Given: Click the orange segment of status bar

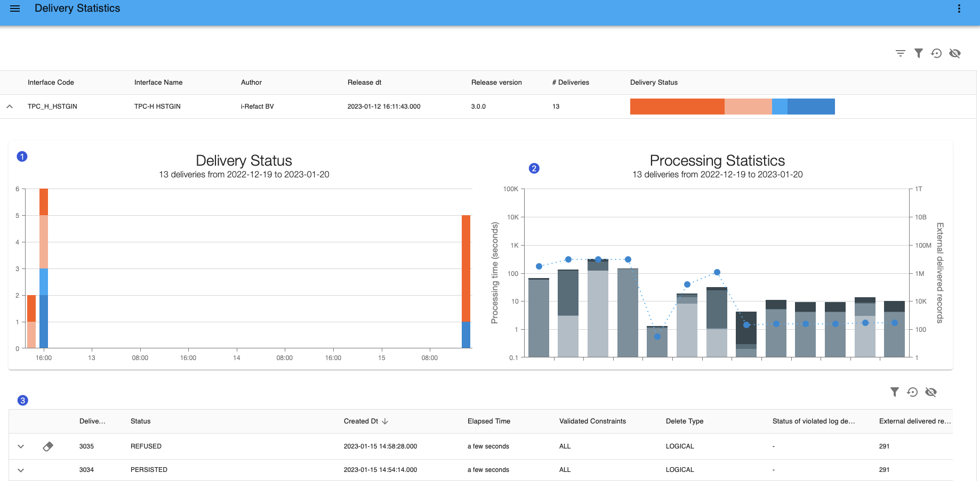Looking at the screenshot, I should pyautogui.click(x=677, y=107).
